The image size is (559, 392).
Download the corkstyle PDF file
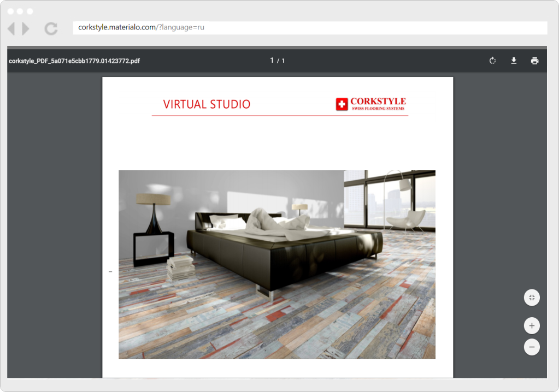(514, 61)
